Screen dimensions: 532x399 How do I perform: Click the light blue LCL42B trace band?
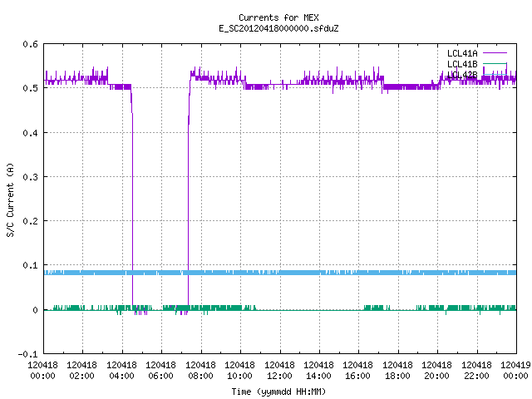(280, 273)
